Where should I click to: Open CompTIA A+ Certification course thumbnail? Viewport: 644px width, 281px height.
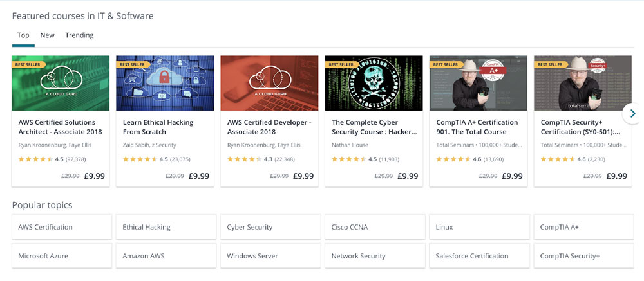(478, 84)
